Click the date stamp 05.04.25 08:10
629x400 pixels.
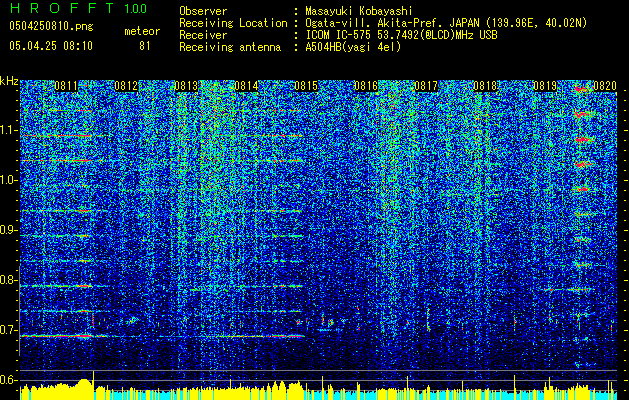tap(51, 46)
